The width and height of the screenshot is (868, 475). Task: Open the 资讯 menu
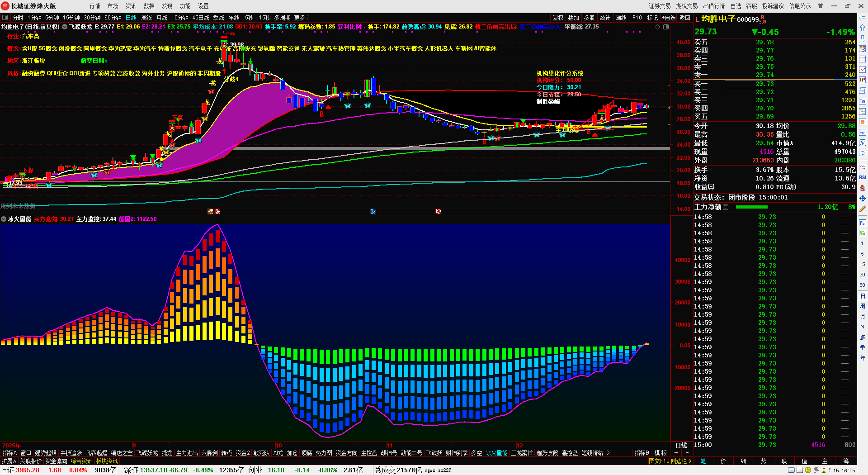[x=131, y=6]
